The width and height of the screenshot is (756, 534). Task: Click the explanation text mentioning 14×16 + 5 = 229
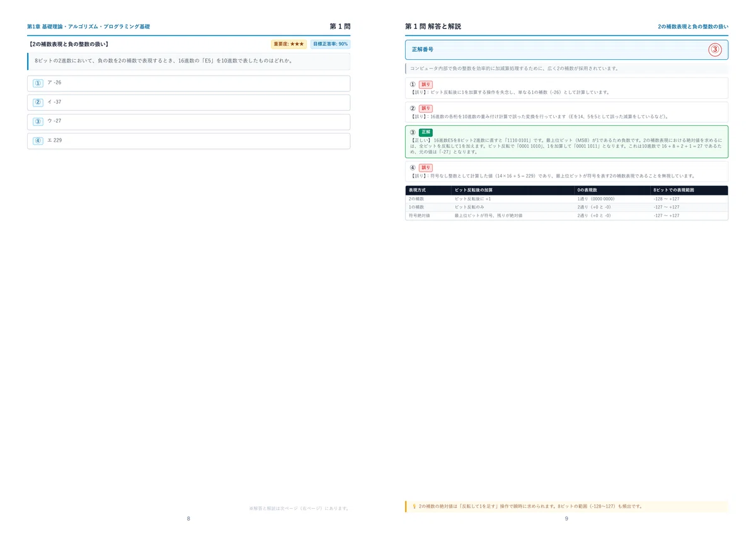point(553,176)
